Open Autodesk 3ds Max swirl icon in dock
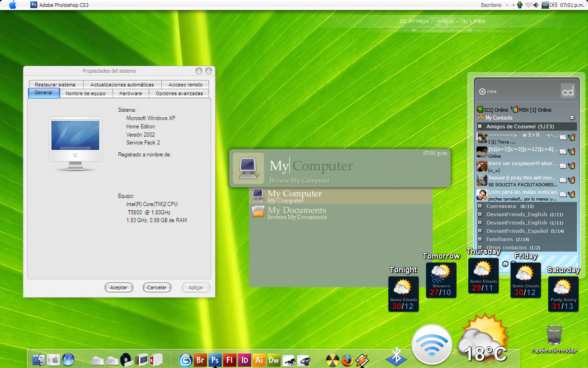 pos(186,360)
